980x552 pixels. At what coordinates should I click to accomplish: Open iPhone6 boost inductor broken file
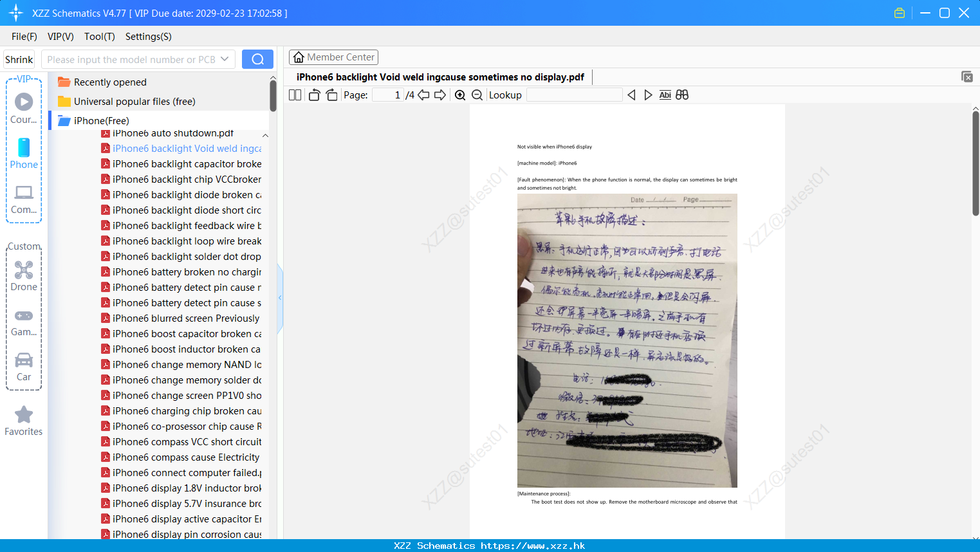tap(181, 349)
